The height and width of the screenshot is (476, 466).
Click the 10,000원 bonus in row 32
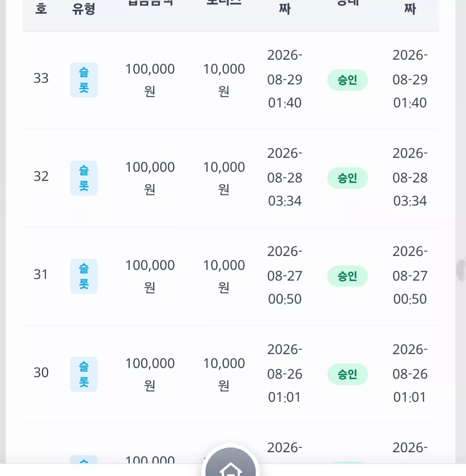(224, 178)
